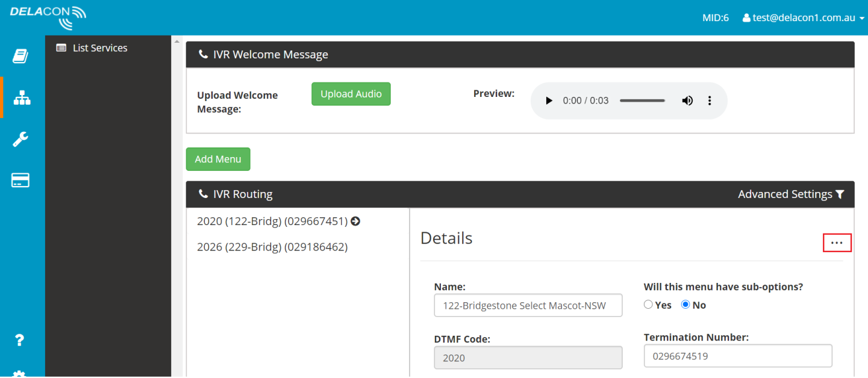Screen dimensions: 868x378
Task: Open the test@delacon1.com.au user dropdown
Action: pos(804,17)
